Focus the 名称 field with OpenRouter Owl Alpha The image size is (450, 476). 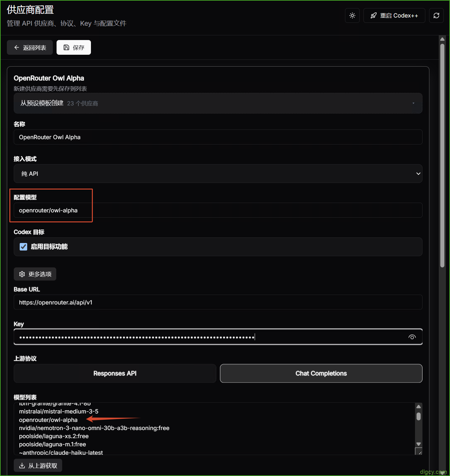tap(218, 137)
